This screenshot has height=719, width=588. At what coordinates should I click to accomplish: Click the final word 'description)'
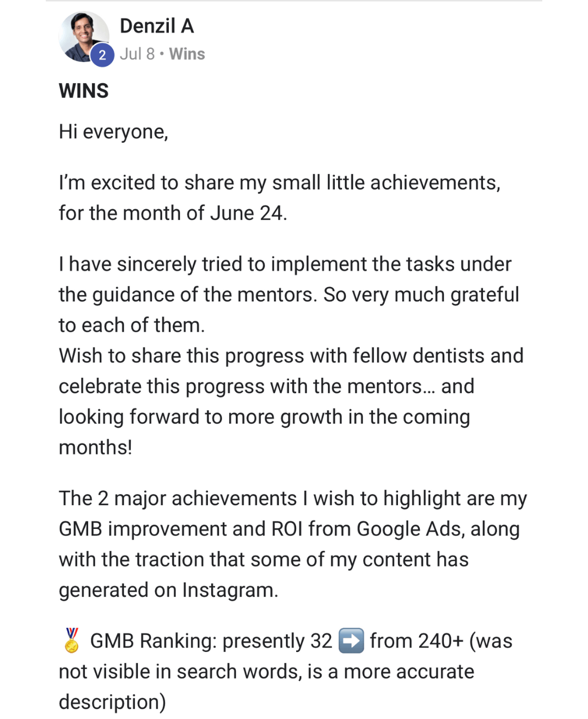click(112, 702)
